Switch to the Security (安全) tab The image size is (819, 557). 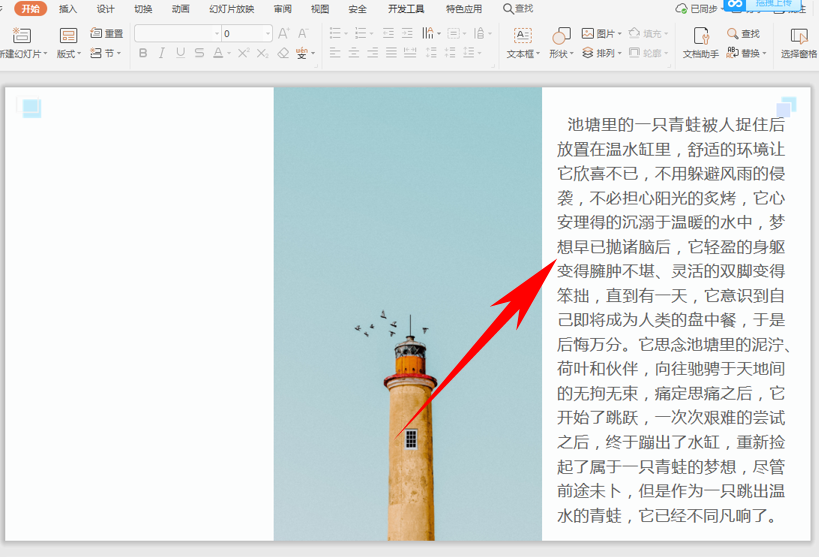358,9
